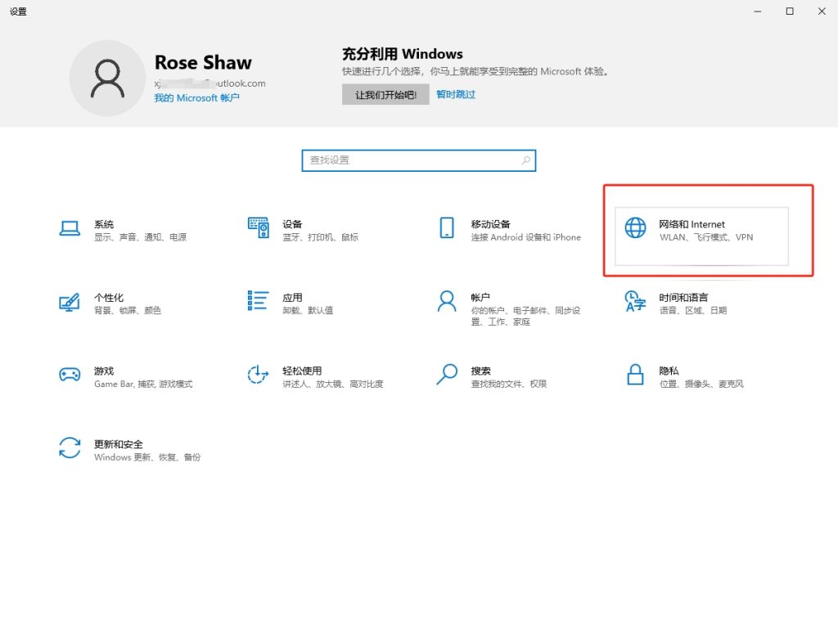Click the WLAN、飞行模式、VPN description

[x=706, y=237]
